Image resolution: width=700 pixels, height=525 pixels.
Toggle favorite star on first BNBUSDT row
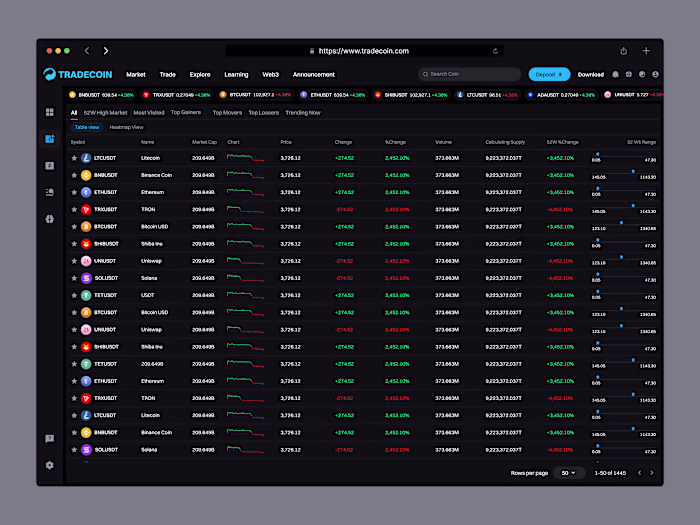pos(74,175)
